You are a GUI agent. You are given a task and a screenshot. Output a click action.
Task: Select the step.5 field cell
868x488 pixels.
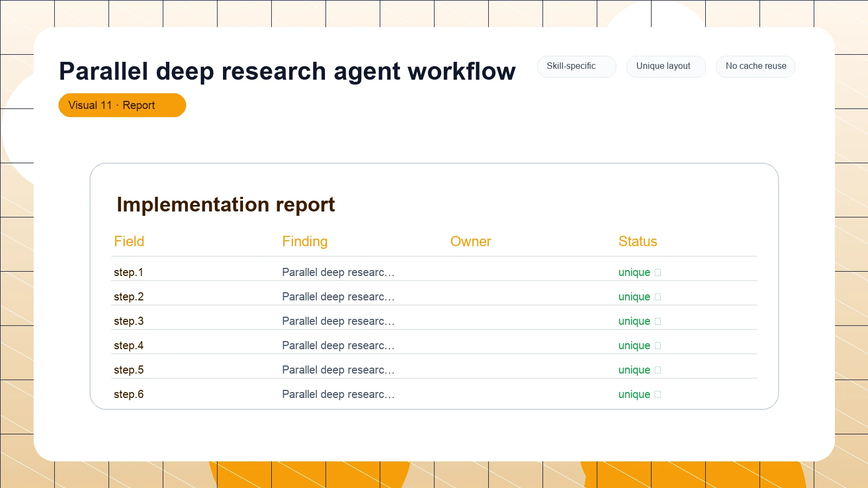tap(129, 370)
